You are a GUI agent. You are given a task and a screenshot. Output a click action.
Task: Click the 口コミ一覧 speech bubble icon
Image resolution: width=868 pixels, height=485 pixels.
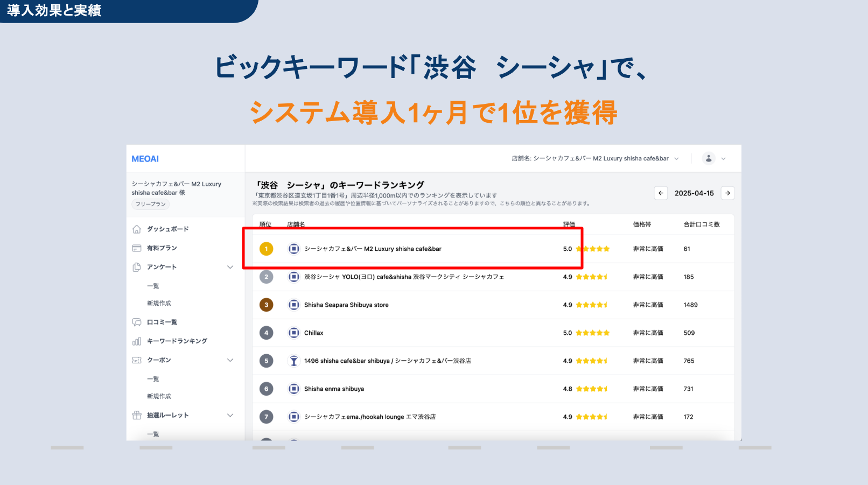tap(137, 322)
